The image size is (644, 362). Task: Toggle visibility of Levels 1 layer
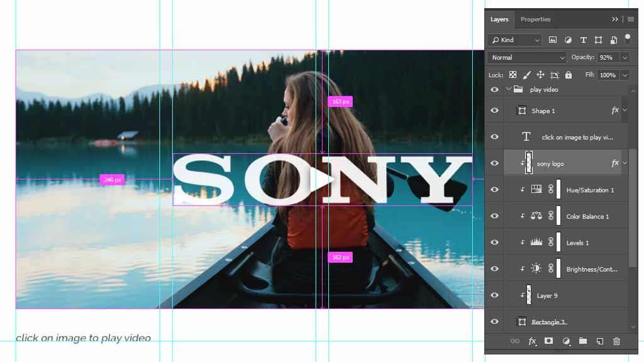[494, 243]
